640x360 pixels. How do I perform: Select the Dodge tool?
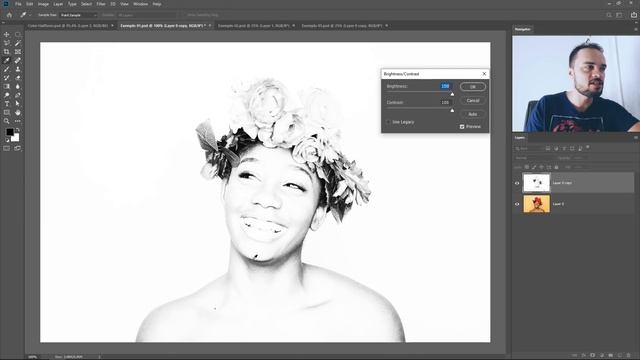pos(7,95)
